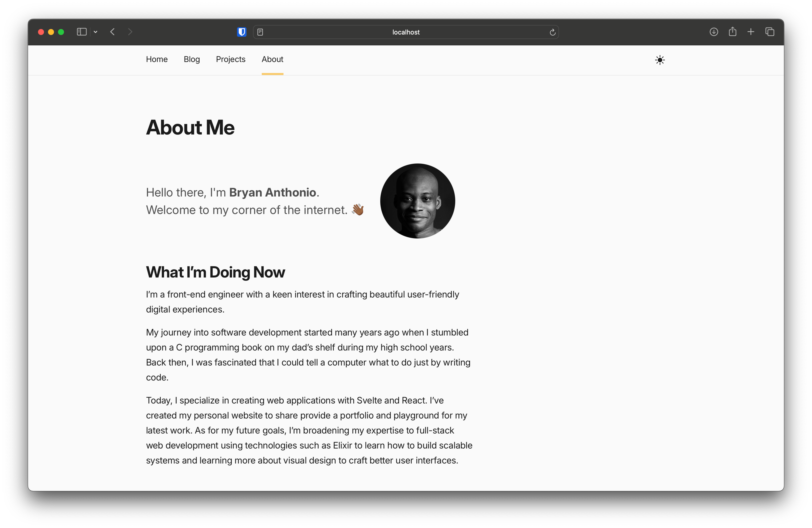The width and height of the screenshot is (812, 528).
Task: Switch to dark mode with the sun toggle
Action: [659, 60]
